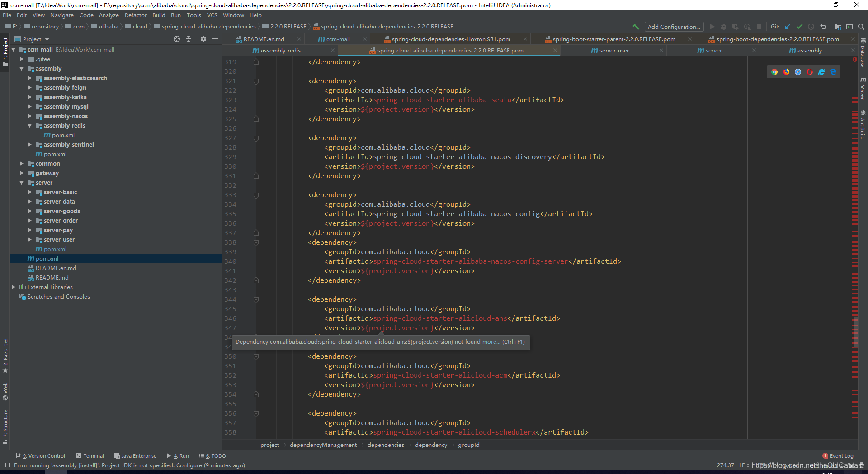Toggle the 9: Version Control window
The image size is (868, 474).
[x=41, y=456]
